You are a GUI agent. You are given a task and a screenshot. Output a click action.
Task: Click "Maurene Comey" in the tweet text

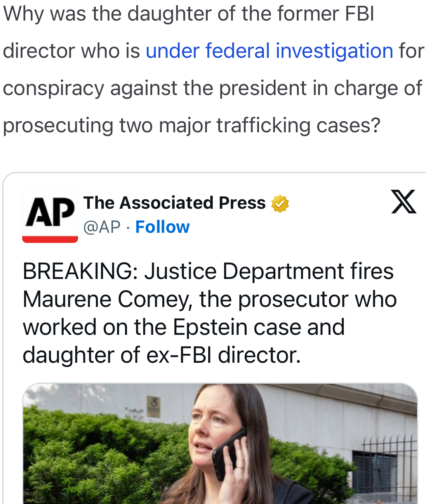(x=108, y=299)
